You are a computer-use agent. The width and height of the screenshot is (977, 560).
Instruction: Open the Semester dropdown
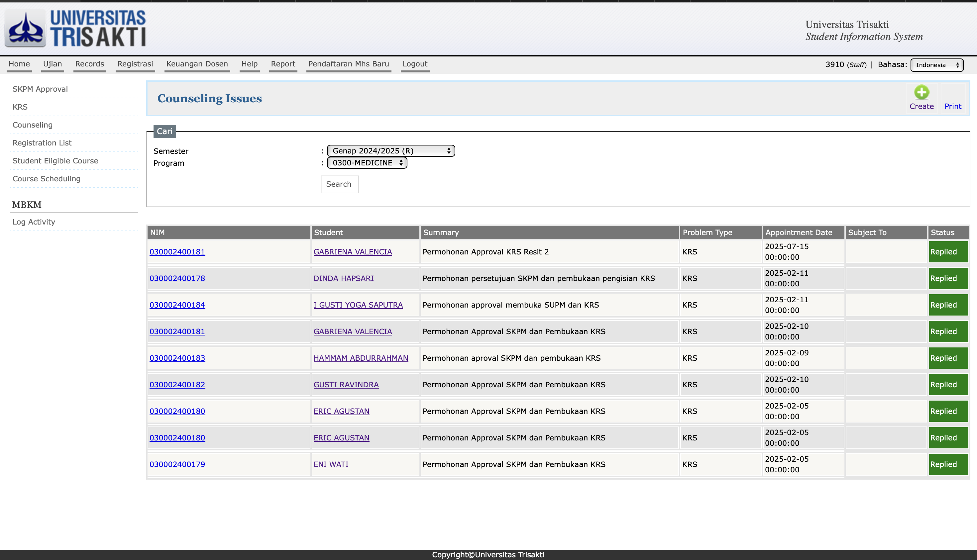click(390, 151)
